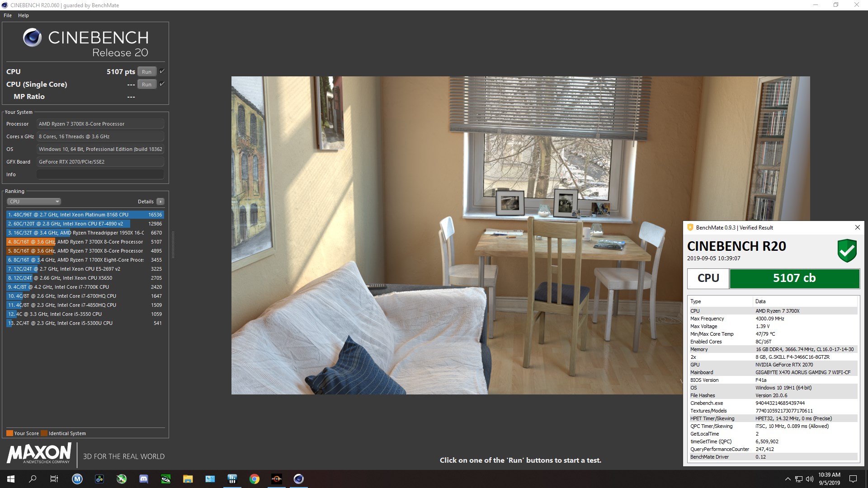Screen dimensions: 868x488
Task: Switch to BenchMate taskbar icon
Action: tap(232, 479)
